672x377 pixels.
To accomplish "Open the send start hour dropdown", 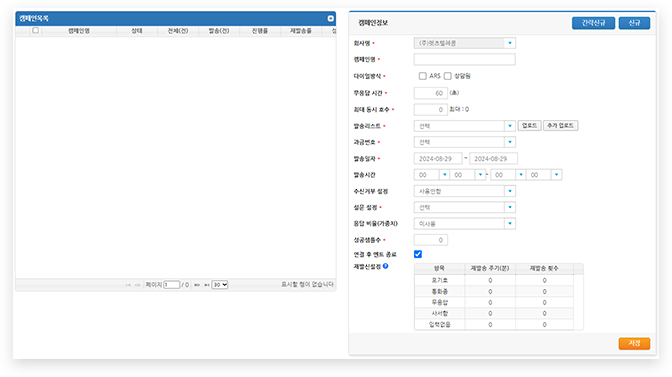I will (432, 175).
